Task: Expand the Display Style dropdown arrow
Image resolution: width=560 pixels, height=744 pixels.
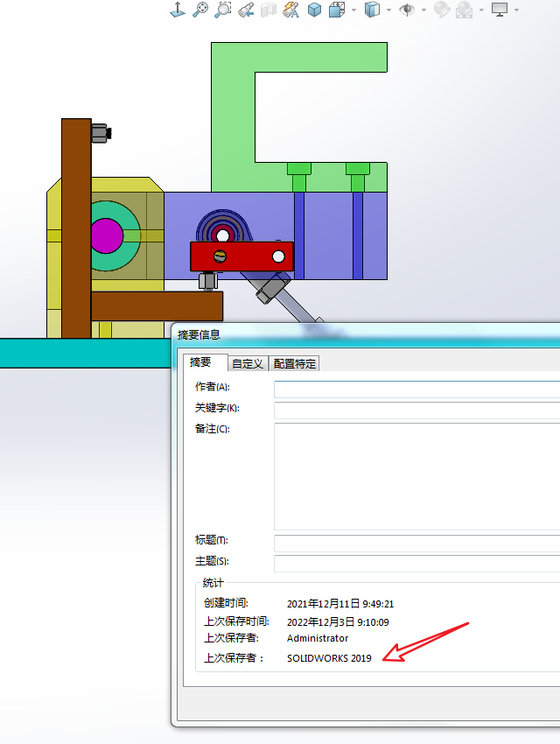Action: click(388, 10)
